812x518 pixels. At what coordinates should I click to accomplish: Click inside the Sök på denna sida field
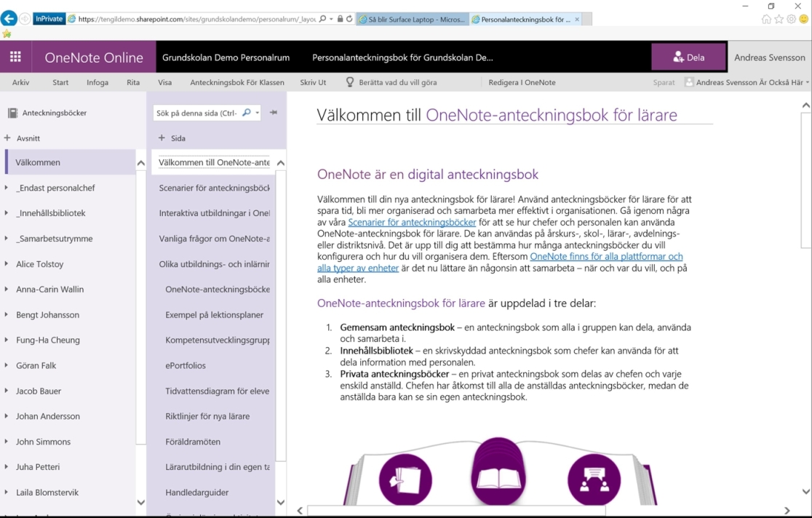click(x=196, y=113)
